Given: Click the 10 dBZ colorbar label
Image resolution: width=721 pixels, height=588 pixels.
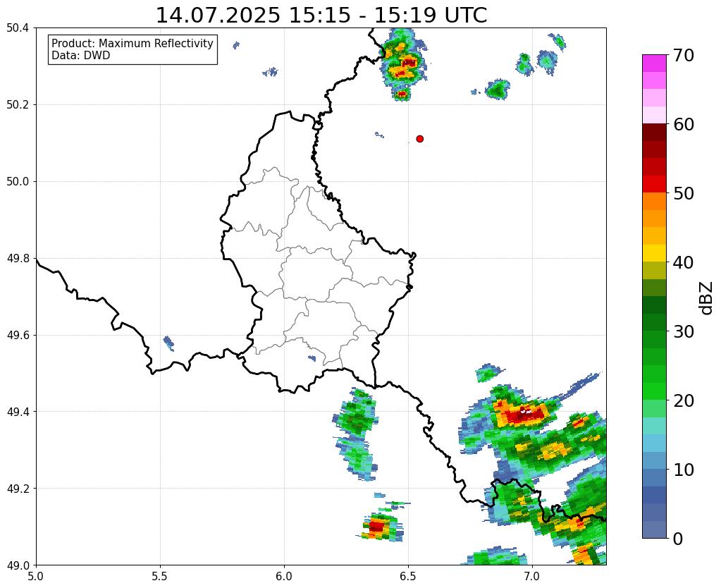Looking at the screenshot, I should coord(683,470).
